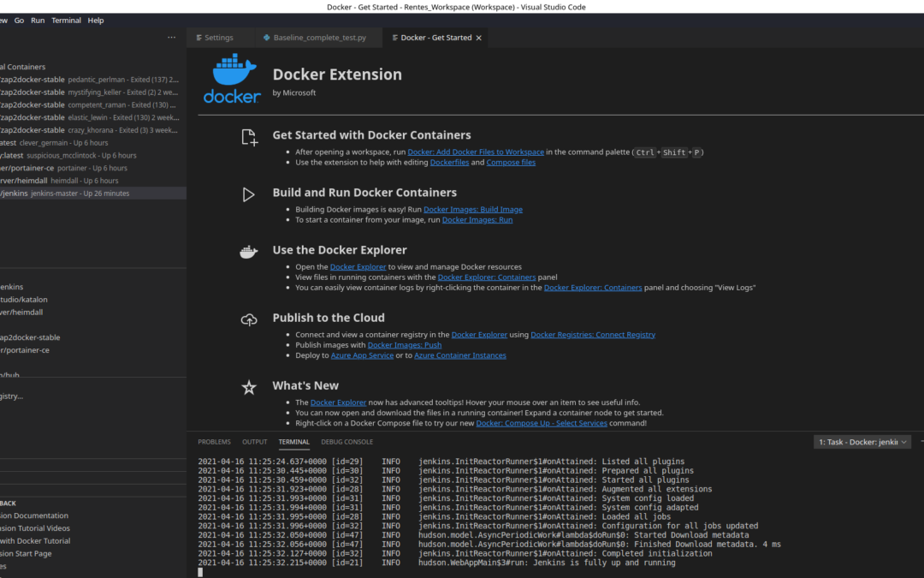The height and width of the screenshot is (578, 924).
Task: Select the clever_germain container row
Action: click(x=93, y=143)
